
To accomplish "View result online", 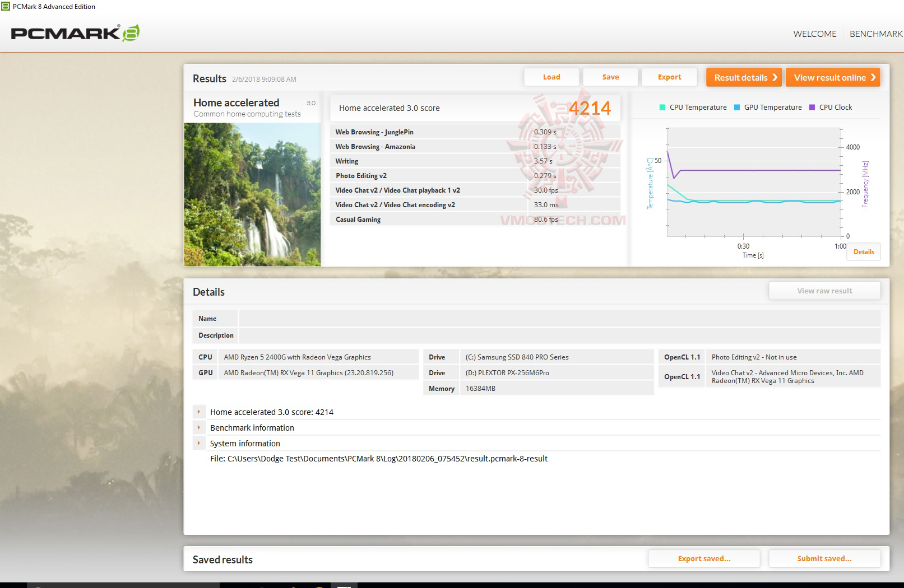I will [833, 77].
